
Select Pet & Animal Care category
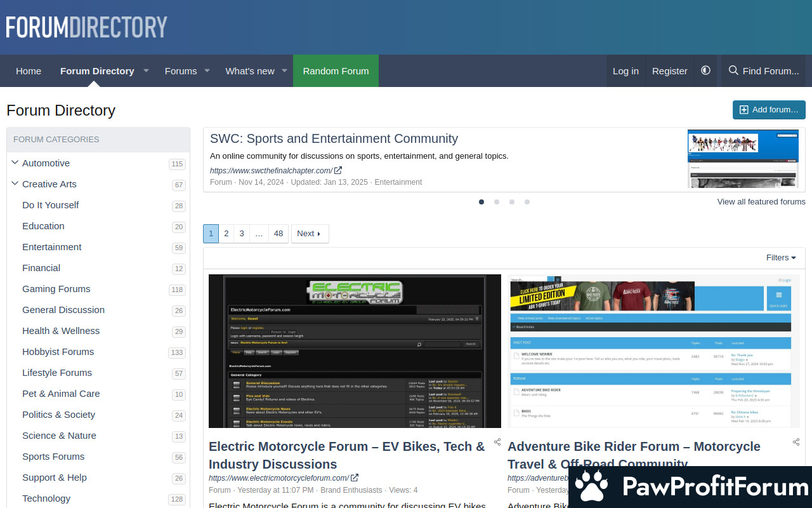tap(61, 393)
